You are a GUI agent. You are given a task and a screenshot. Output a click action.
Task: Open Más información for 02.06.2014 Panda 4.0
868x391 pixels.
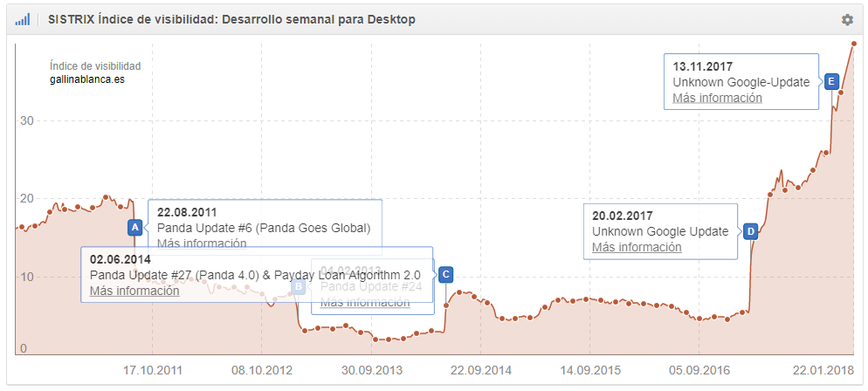pos(134,291)
